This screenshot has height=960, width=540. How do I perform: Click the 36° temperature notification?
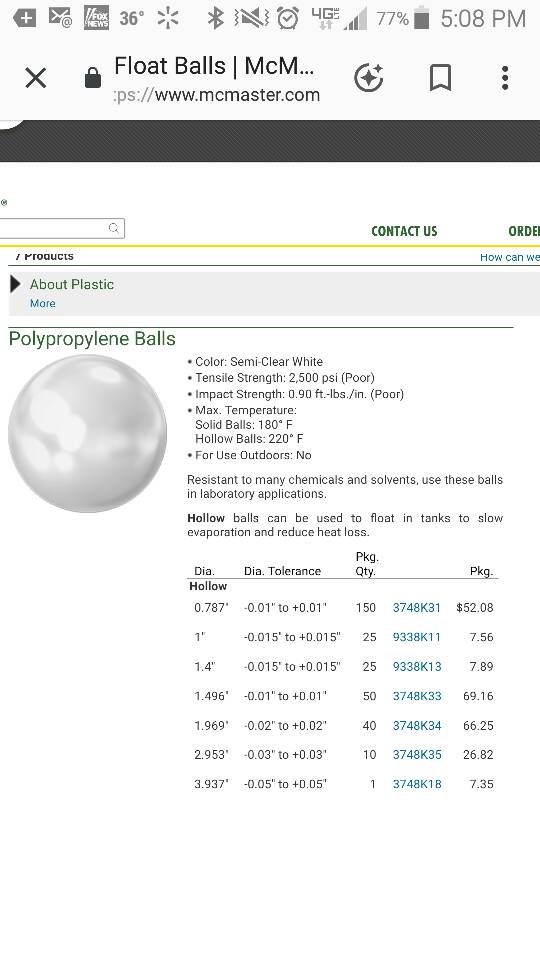pos(131,18)
